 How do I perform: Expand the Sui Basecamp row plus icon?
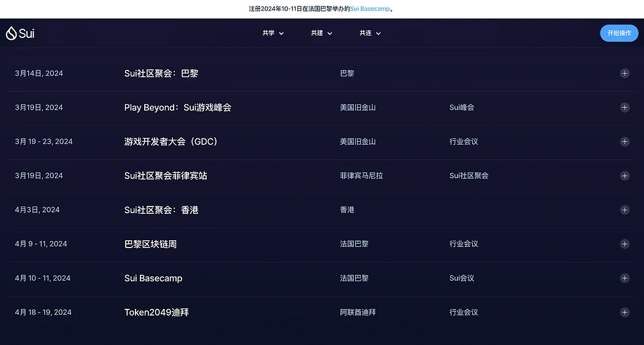(625, 278)
